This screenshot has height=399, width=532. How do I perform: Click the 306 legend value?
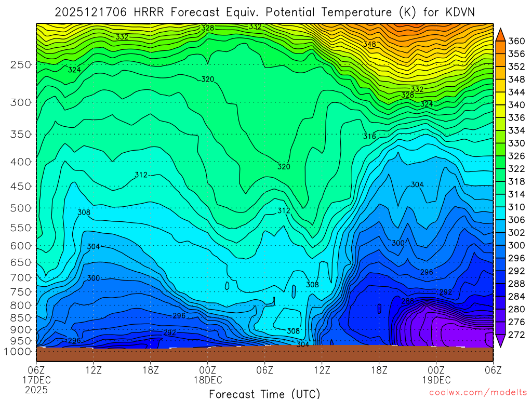click(x=516, y=220)
